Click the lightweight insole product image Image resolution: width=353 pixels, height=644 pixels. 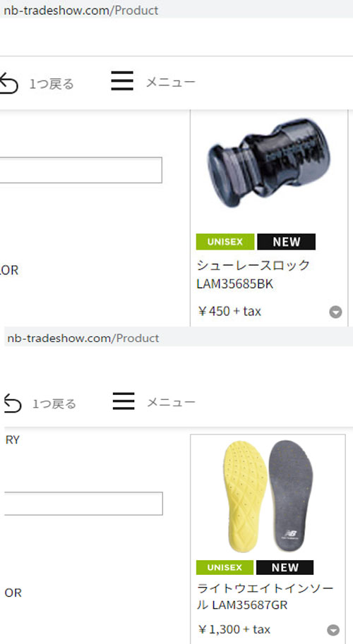[x=269, y=497]
